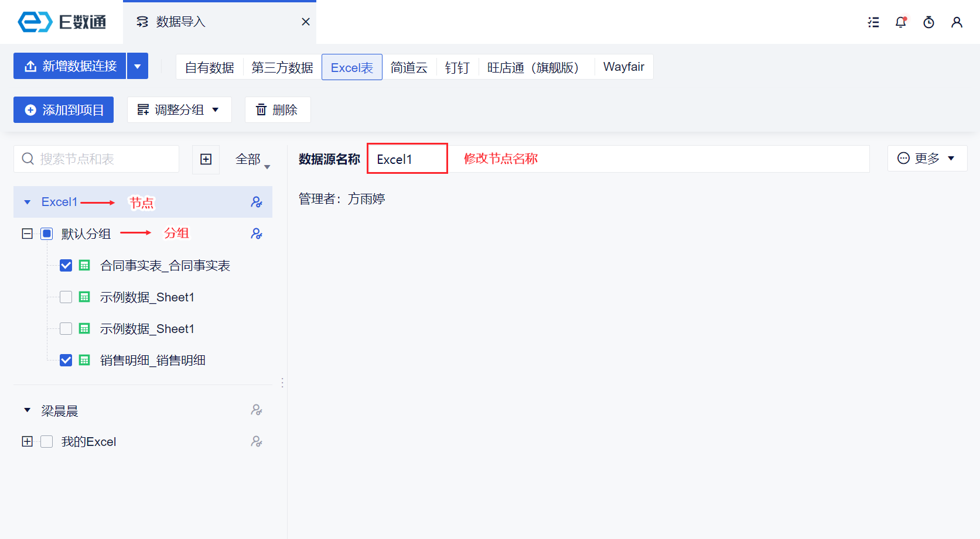Check the 我的Excel checkbox
Image resolution: width=980 pixels, height=539 pixels.
coord(47,441)
